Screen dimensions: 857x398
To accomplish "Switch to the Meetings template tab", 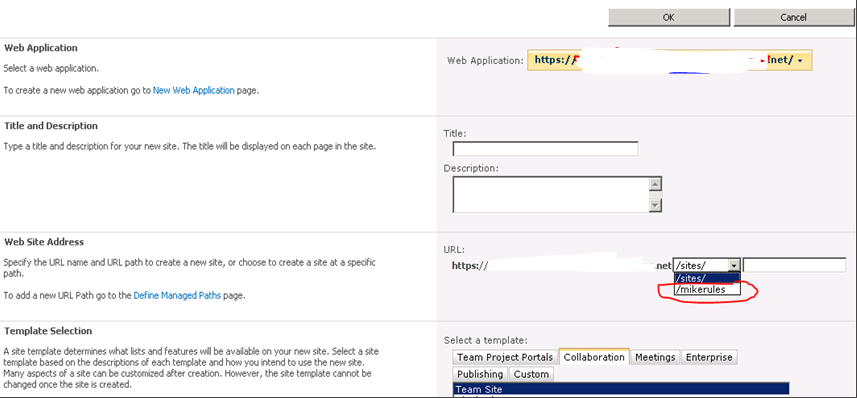I will pyautogui.click(x=655, y=357).
